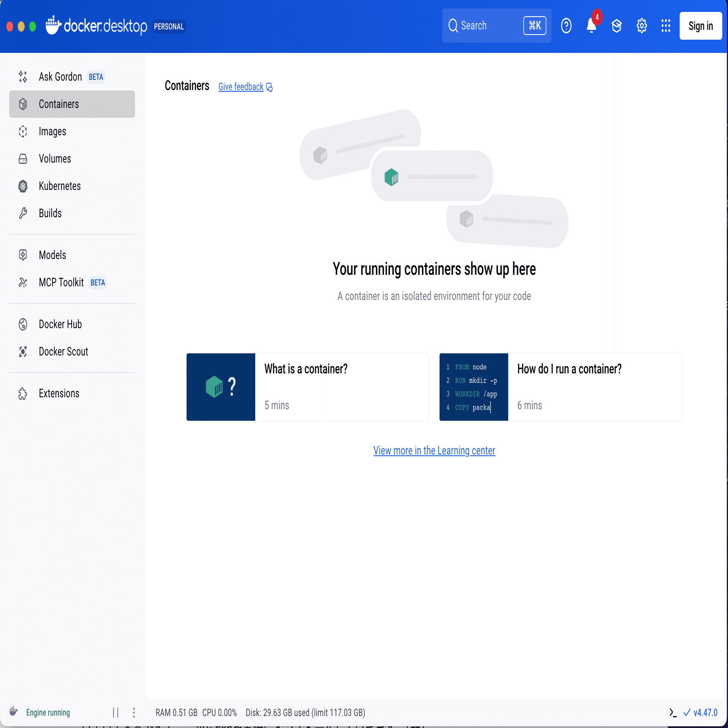Image resolution: width=728 pixels, height=728 pixels.
Task: Open the Help question mark icon
Action: 566,26
